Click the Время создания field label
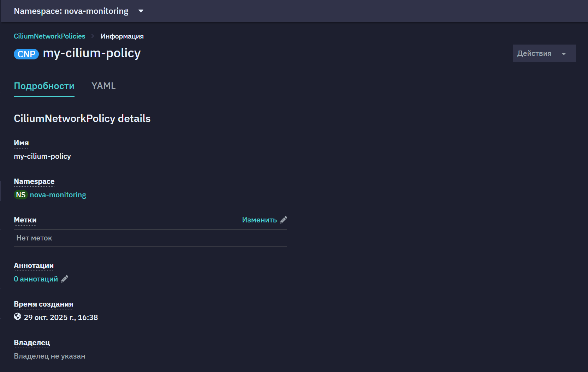The width and height of the screenshot is (588, 372). pyautogui.click(x=43, y=304)
